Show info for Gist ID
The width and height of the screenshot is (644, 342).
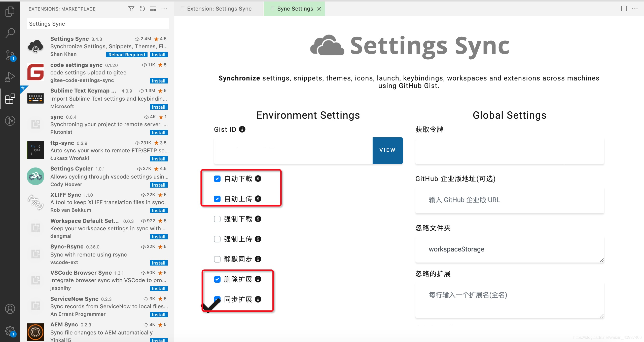click(242, 129)
